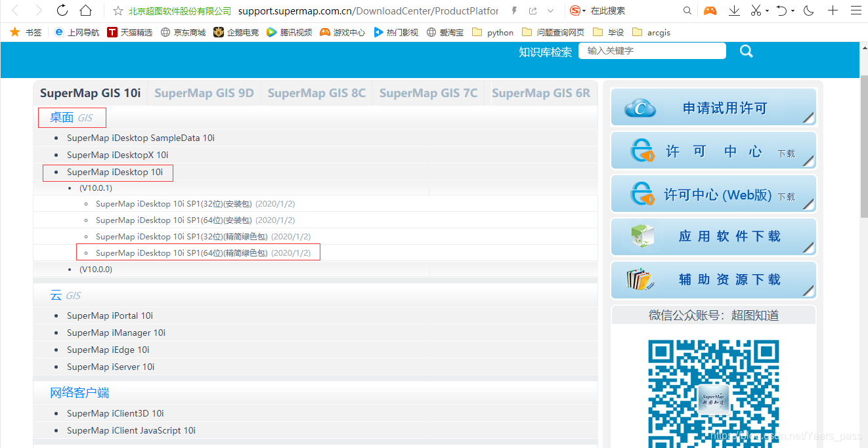The height and width of the screenshot is (448, 868).
Task: Click the white knowledge base search magnifier
Action: (746, 51)
